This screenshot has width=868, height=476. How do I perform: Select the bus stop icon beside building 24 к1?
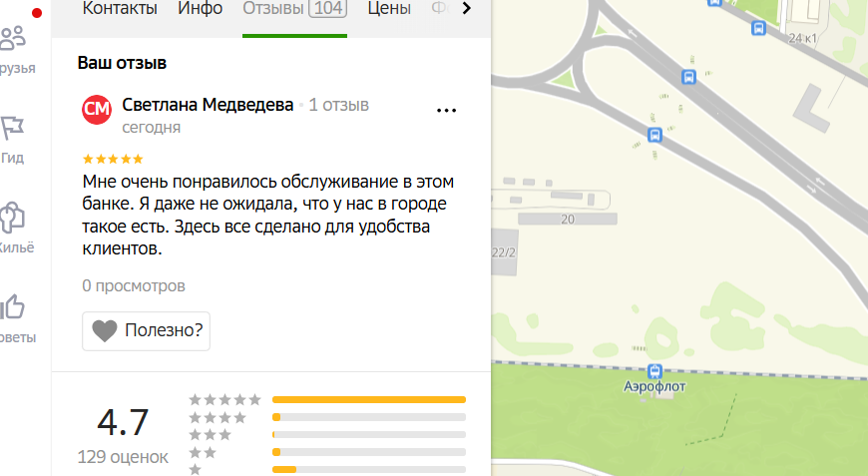tap(758, 28)
